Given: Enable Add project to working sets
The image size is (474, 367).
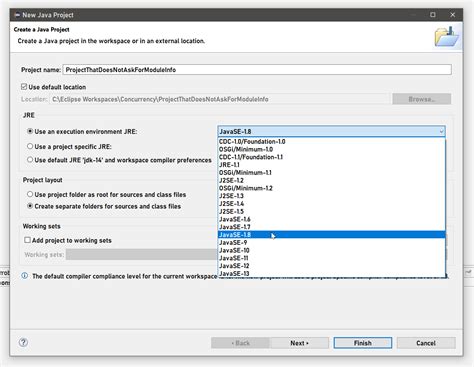Looking at the screenshot, I should (x=28, y=240).
